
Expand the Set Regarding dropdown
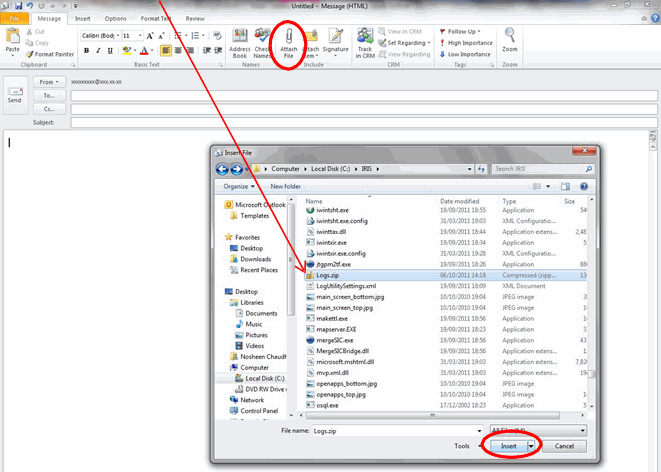429,43
